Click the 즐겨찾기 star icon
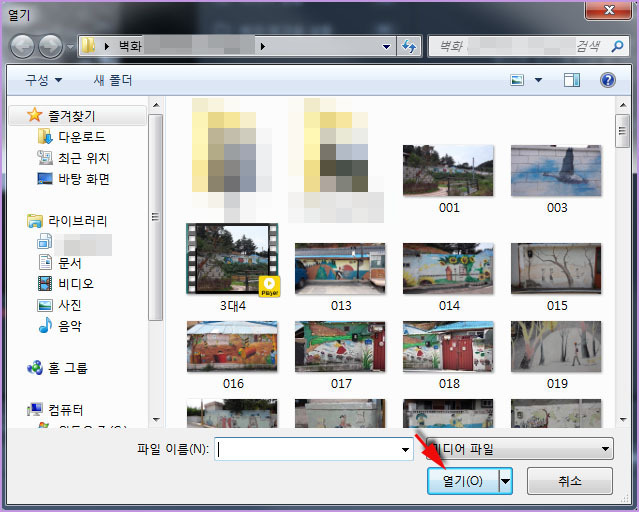639x512 pixels. coord(35,115)
